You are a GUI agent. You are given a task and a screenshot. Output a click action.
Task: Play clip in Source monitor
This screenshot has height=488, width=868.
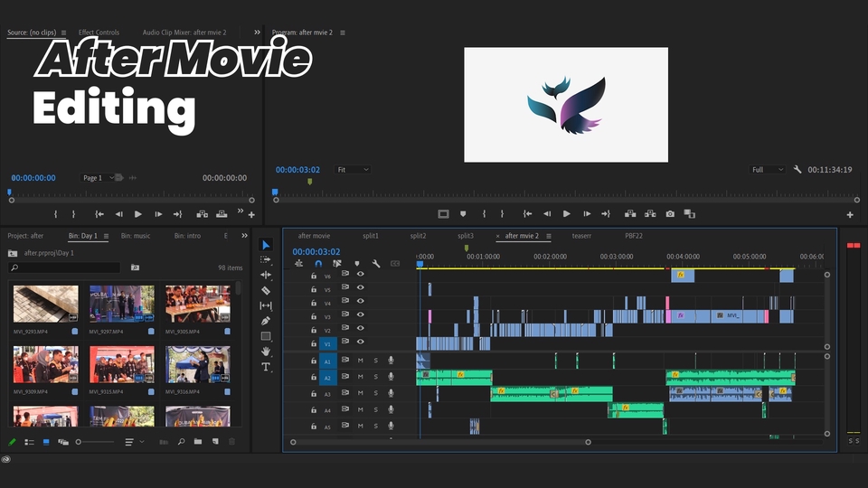tap(137, 214)
